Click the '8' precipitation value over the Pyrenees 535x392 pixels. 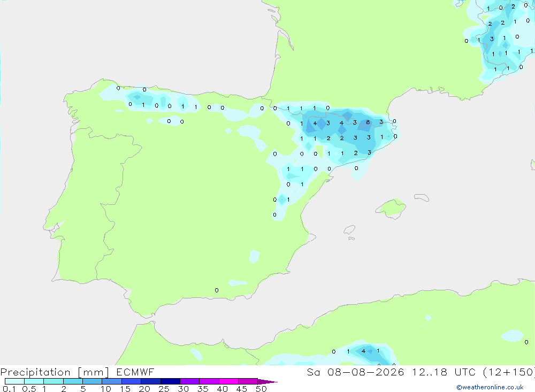[368, 122]
